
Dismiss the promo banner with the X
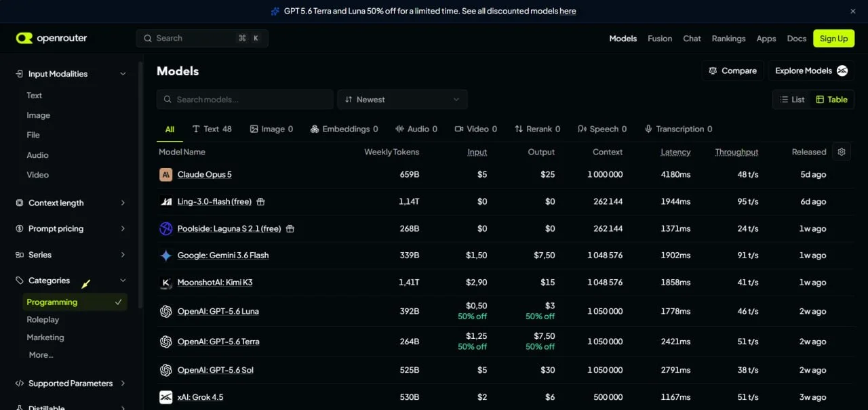(853, 11)
